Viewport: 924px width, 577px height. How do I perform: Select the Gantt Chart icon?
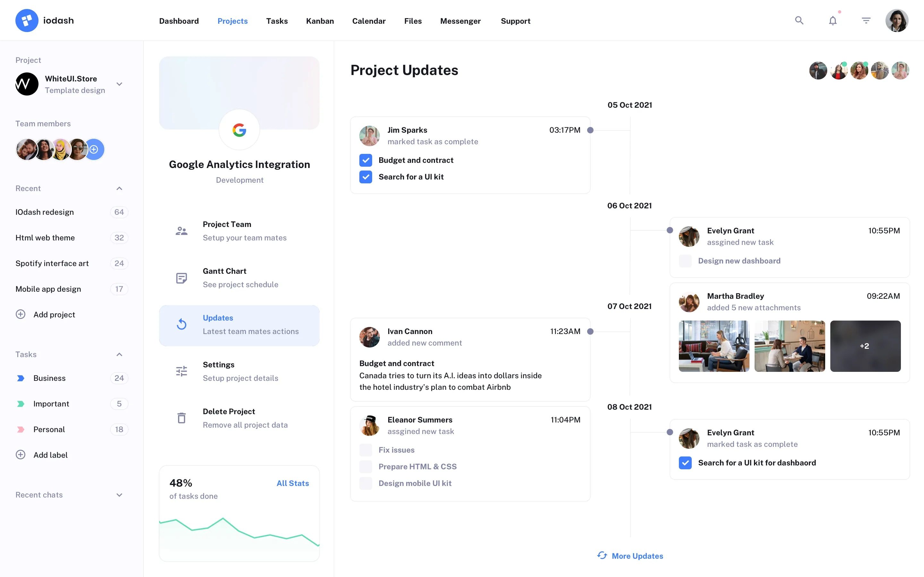181,278
